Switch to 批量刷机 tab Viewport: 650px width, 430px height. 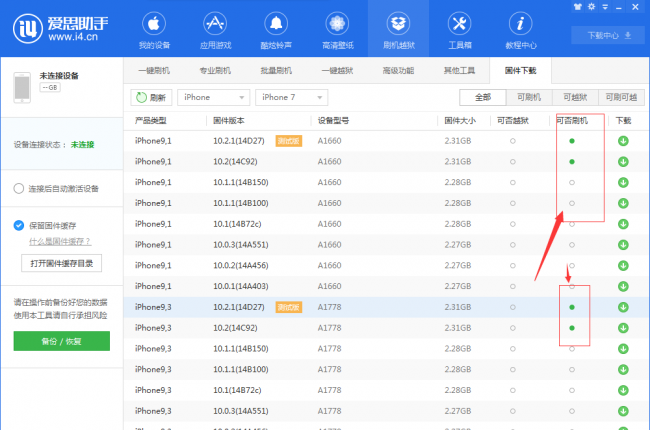pos(276,70)
